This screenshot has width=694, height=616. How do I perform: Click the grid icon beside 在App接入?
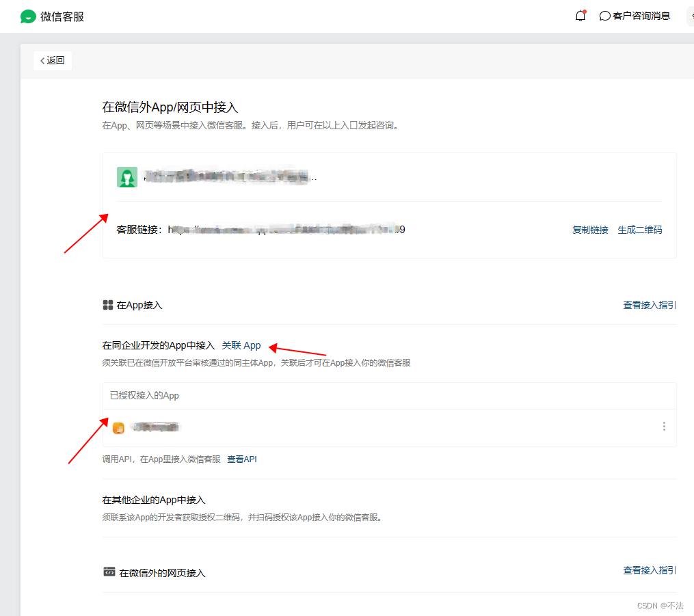pos(108,305)
